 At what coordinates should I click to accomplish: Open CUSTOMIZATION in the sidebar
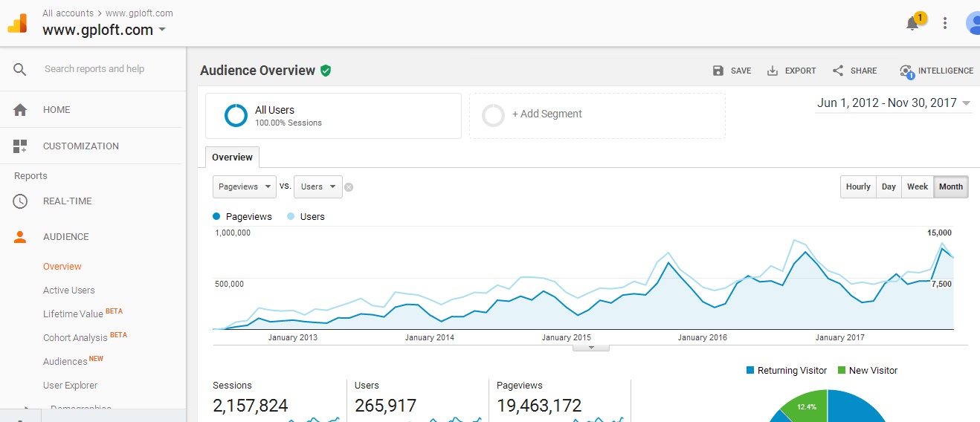pyautogui.click(x=81, y=146)
